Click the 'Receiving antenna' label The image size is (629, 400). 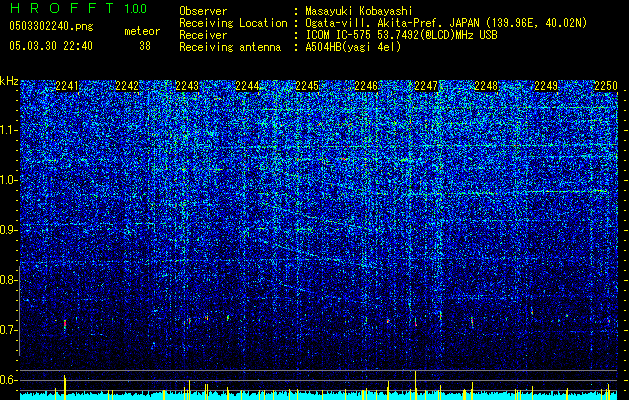[x=230, y=47]
